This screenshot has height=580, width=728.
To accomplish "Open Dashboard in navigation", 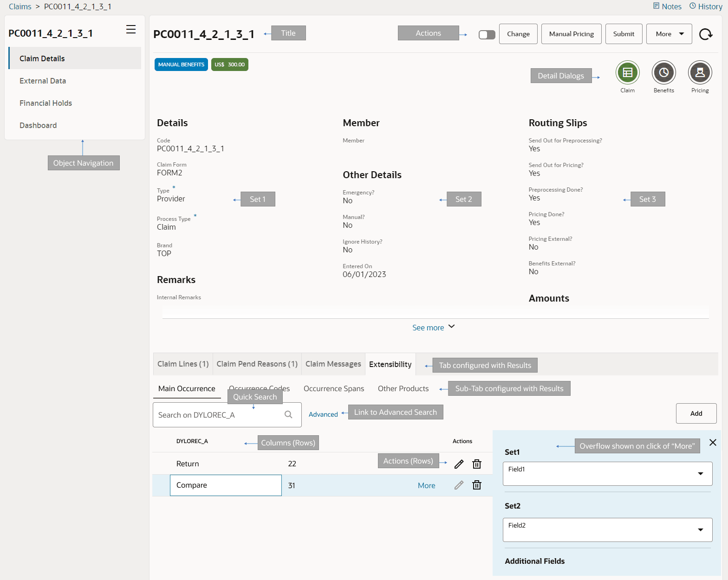I will pyautogui.click(x=75, y=125).
